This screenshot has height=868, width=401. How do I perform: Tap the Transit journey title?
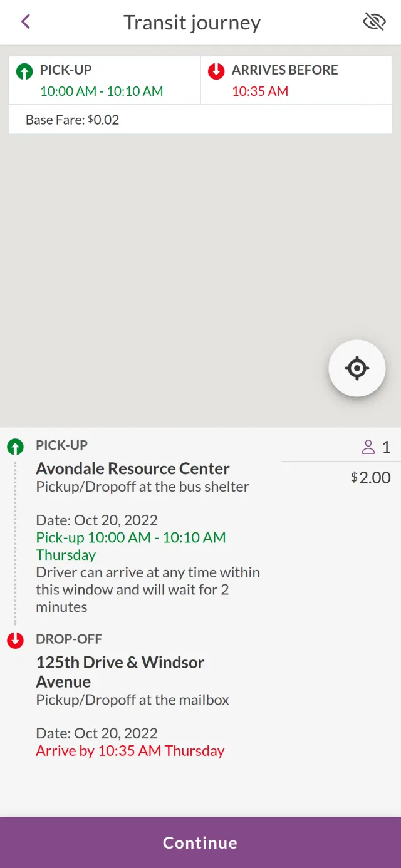(192, 23)
